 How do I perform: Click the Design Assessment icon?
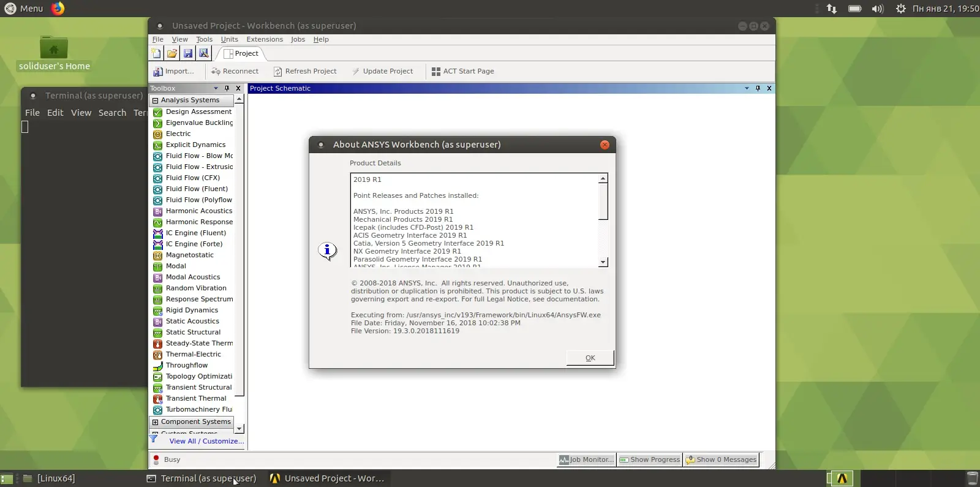(x=157, y=112)
